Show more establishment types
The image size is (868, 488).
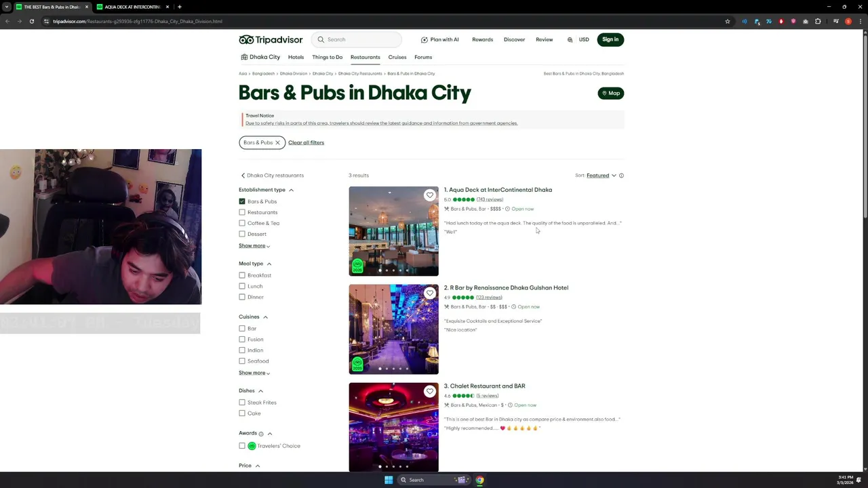[254, 246]
